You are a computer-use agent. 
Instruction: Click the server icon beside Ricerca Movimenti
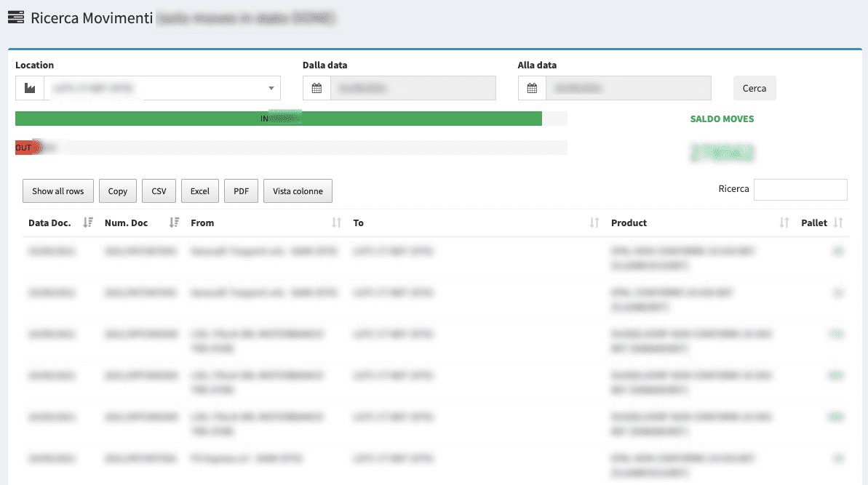pyautogui.click(x=15, y=18)
